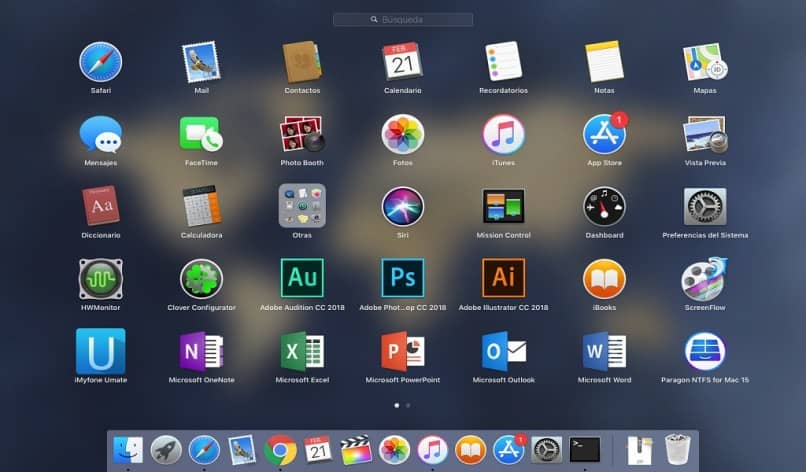Open Calendar from the Dock
The width and height of the screenshot is (806, 472).
pos(318,450)
